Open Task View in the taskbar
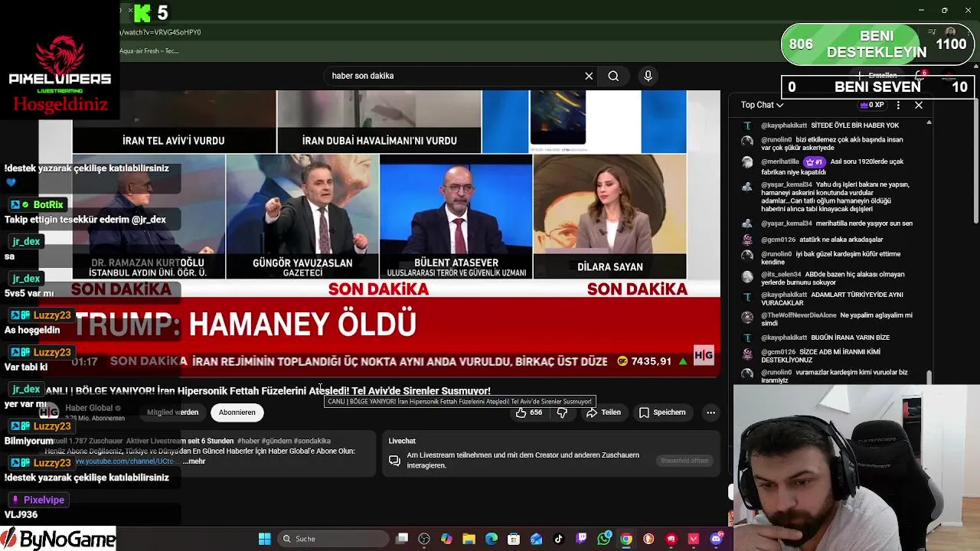 click(x=402, y=539)
